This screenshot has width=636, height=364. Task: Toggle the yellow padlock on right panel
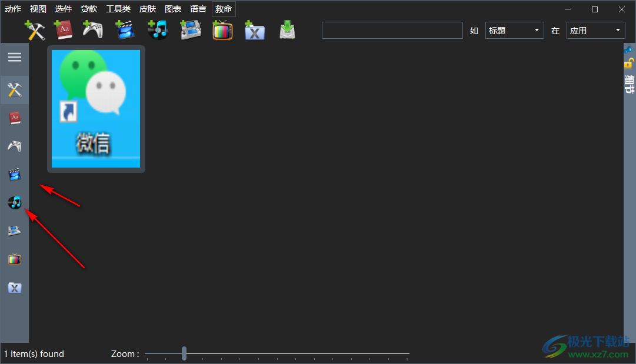[x=629, y=62]
